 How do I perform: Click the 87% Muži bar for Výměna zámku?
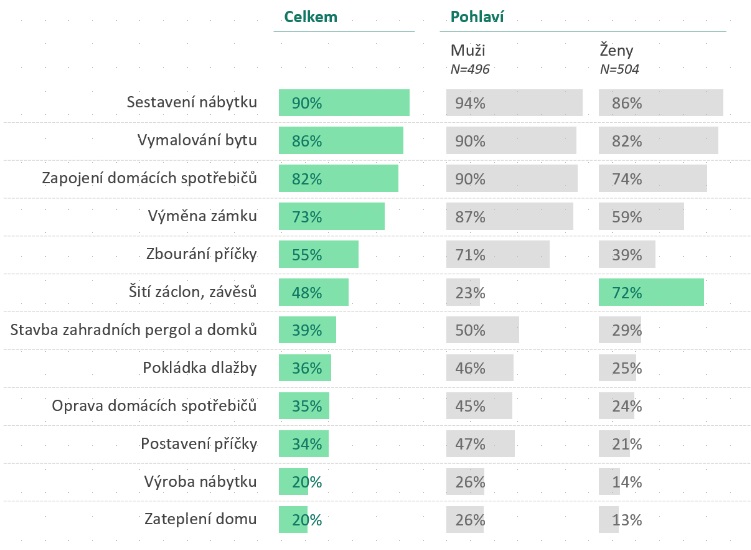coord(509,216)
